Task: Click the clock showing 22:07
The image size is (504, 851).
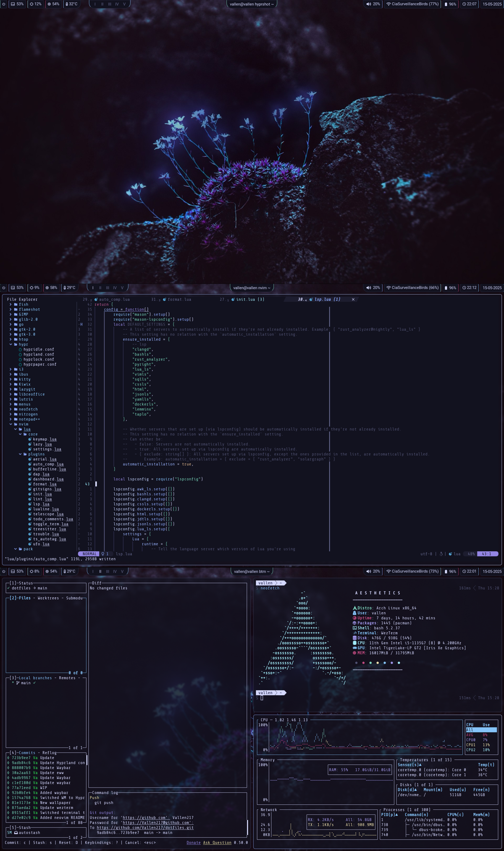Action: pyautogui.click(x=469, y=4)
